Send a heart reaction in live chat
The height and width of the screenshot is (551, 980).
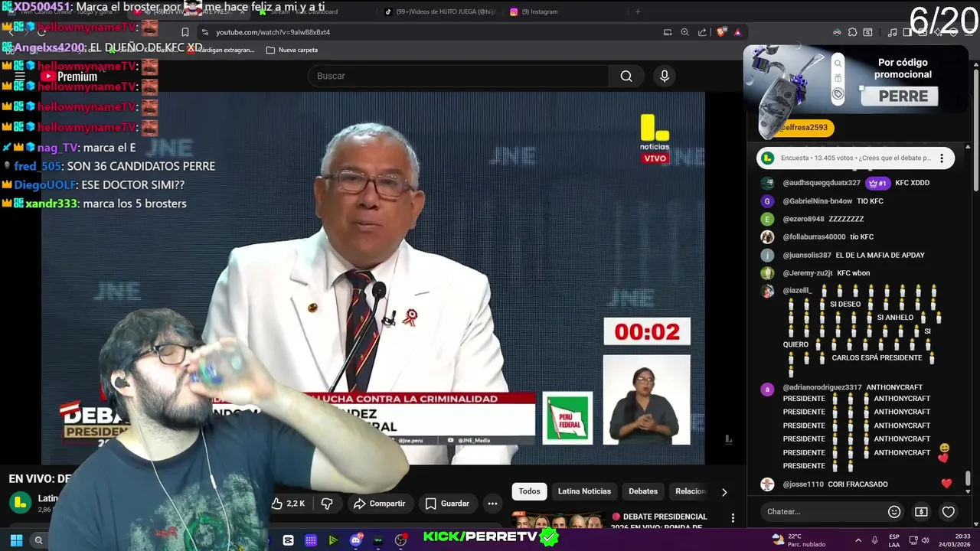point(949,512)
